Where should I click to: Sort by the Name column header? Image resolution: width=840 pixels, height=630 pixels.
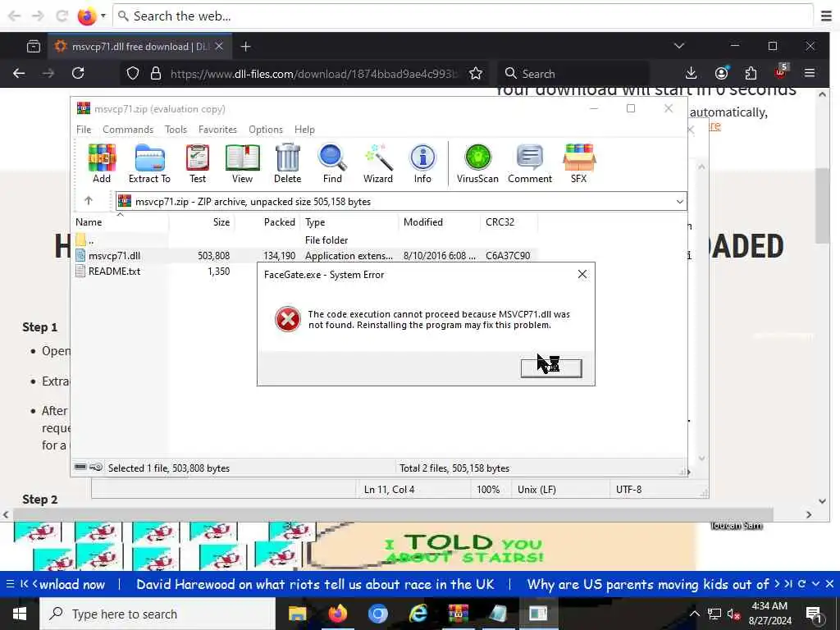pos(121,222)
